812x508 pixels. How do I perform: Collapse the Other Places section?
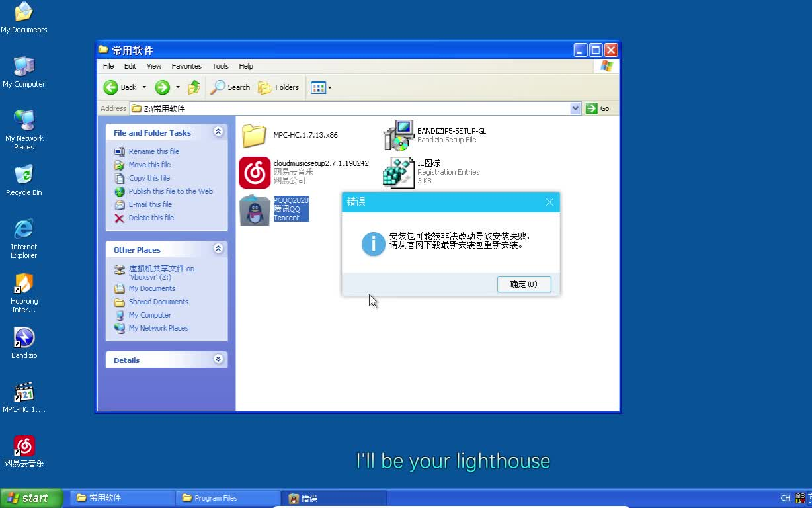[x=218, y=248]
